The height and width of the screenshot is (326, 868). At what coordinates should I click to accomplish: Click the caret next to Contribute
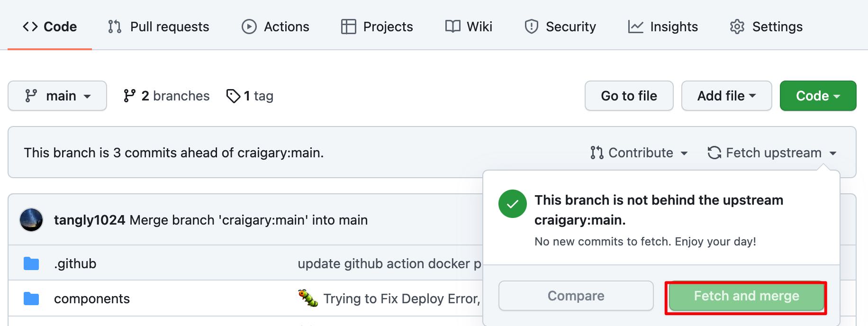point(684,153)
